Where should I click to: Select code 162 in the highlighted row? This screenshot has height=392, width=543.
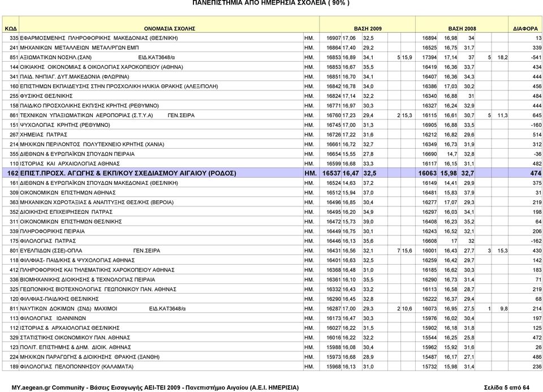13,173
